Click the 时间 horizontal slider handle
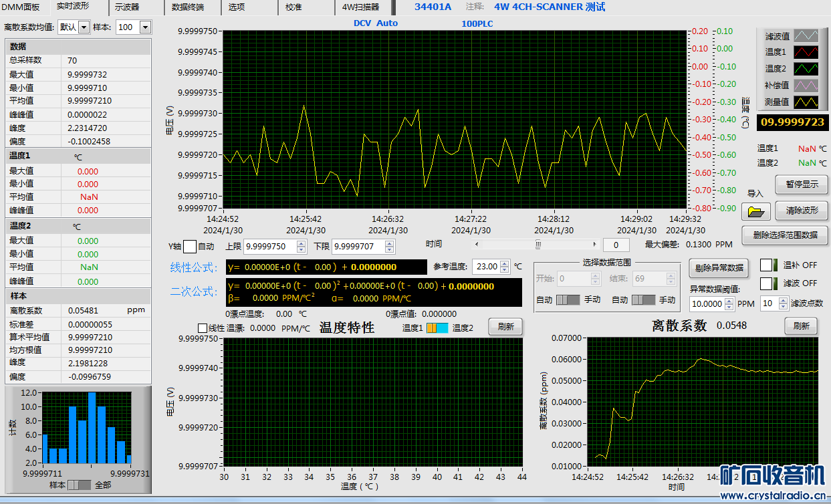 coord(537,245)
